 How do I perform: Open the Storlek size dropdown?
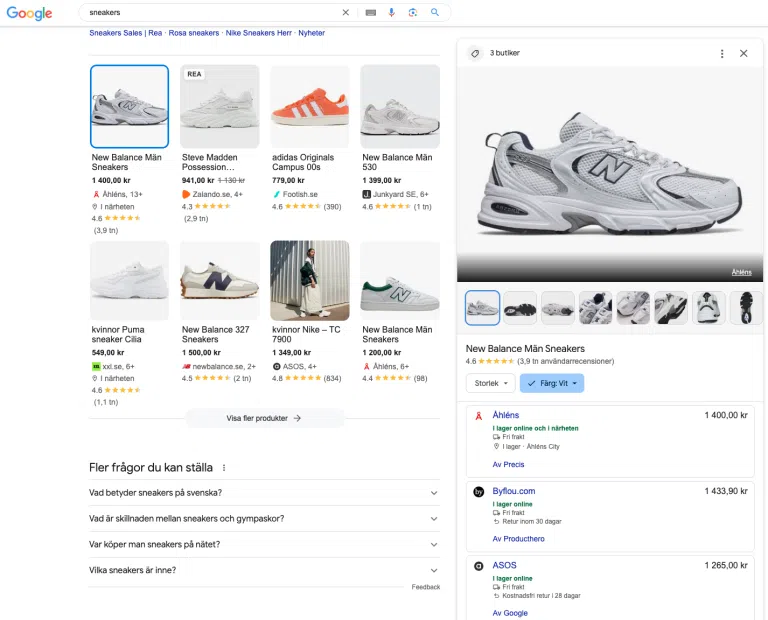(490, 383)
